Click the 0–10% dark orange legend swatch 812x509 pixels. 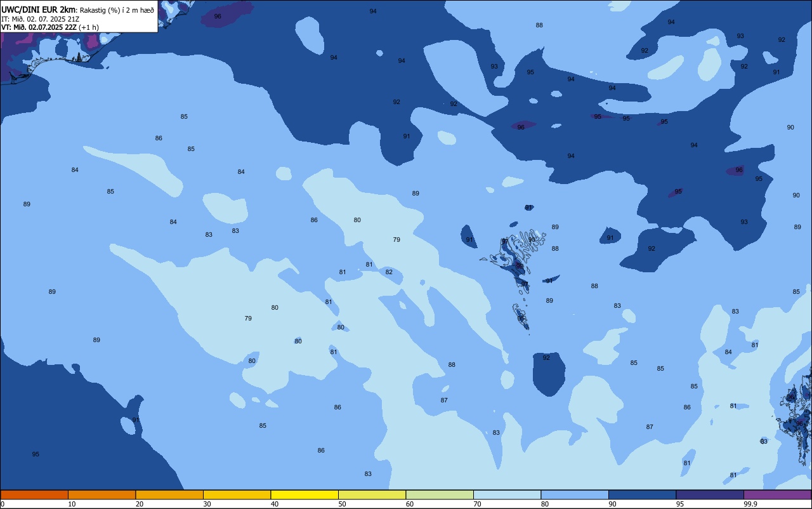34,494
